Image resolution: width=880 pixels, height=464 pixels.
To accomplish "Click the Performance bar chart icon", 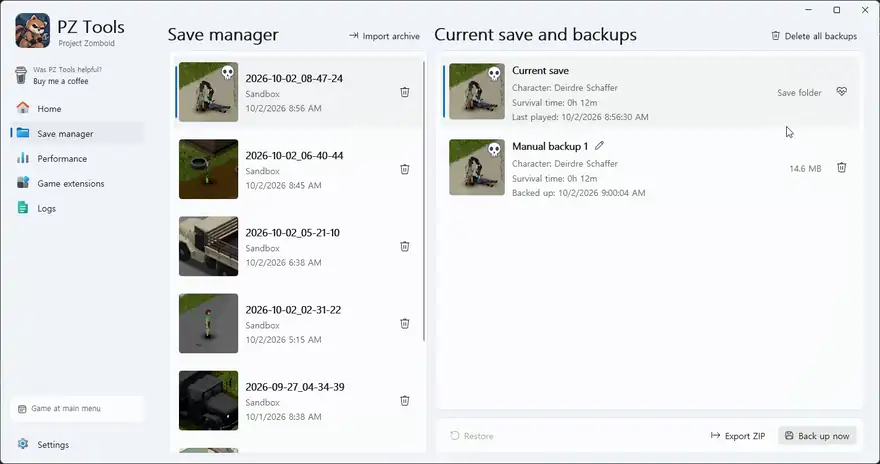I will (x=22, y=158).
